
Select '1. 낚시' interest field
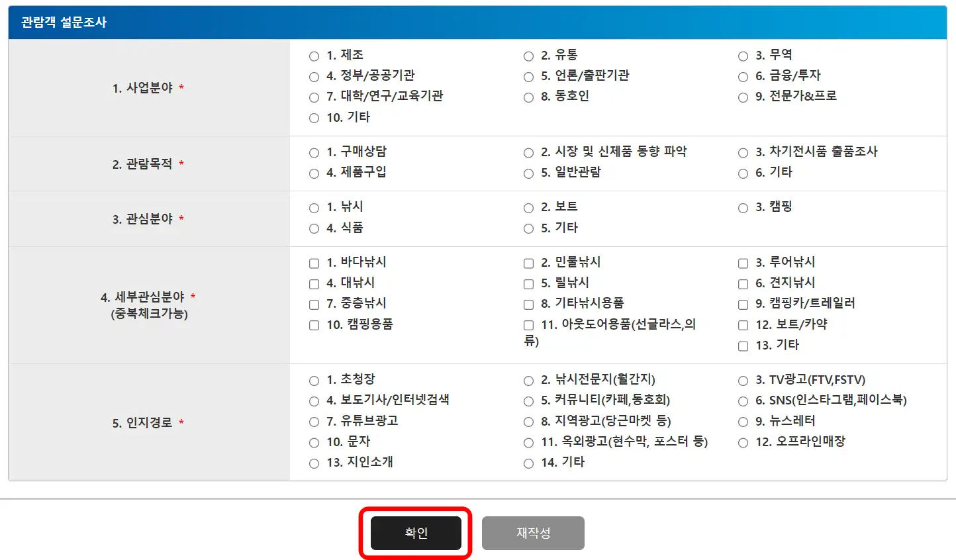point(313,207)
